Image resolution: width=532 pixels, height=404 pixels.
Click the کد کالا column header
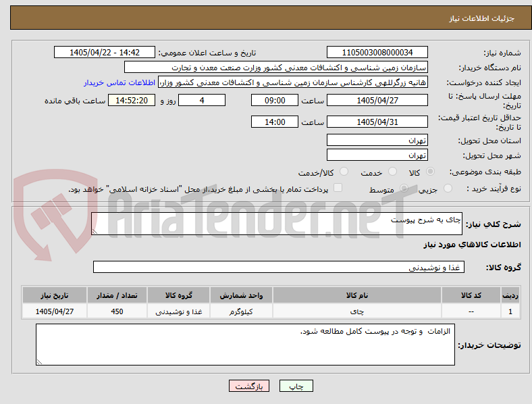coord(471,295)
